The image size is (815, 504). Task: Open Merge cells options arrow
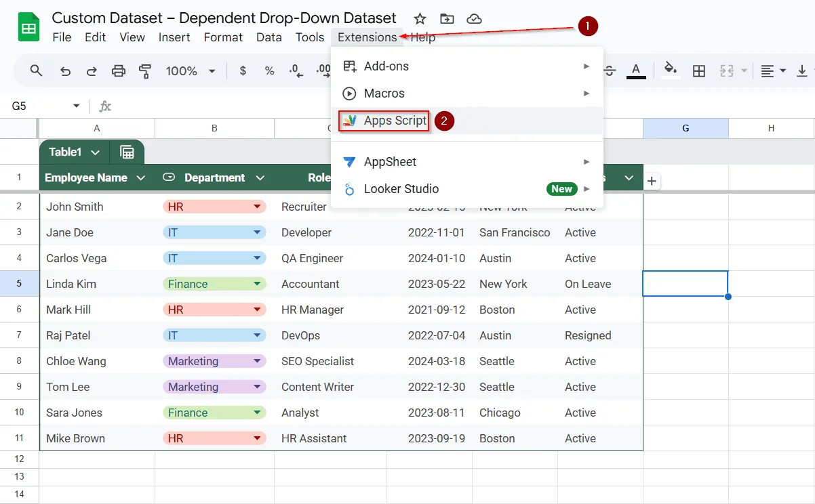point(744,70)
